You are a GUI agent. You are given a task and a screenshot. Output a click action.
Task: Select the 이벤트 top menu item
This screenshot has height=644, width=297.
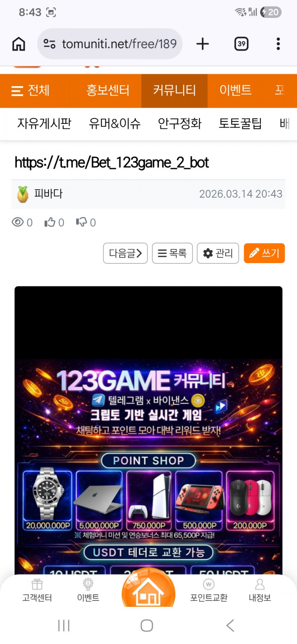236,91
